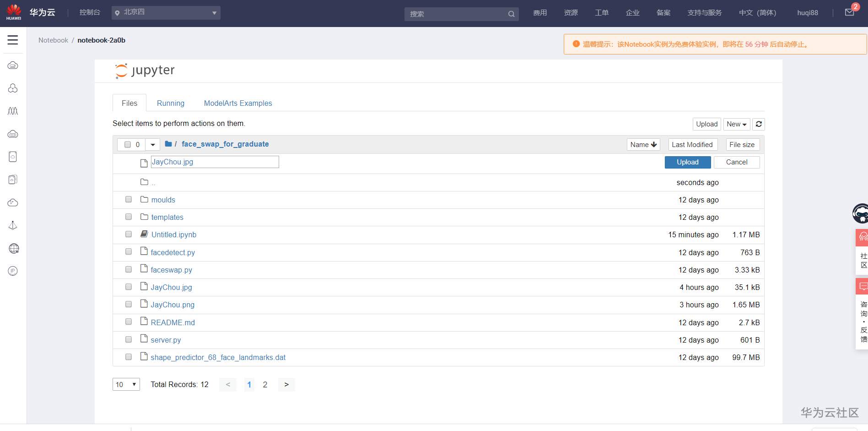
Task: Tick the JayChou.png checkbox
Action: (x=129, y=304)
